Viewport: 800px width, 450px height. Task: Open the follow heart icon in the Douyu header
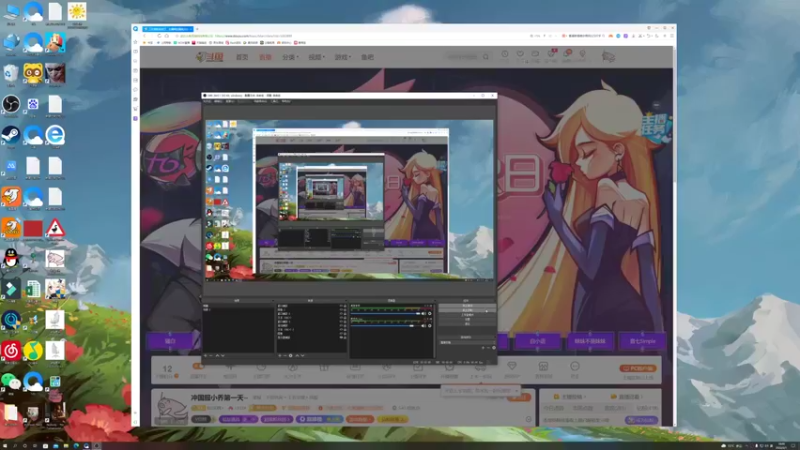520,54
